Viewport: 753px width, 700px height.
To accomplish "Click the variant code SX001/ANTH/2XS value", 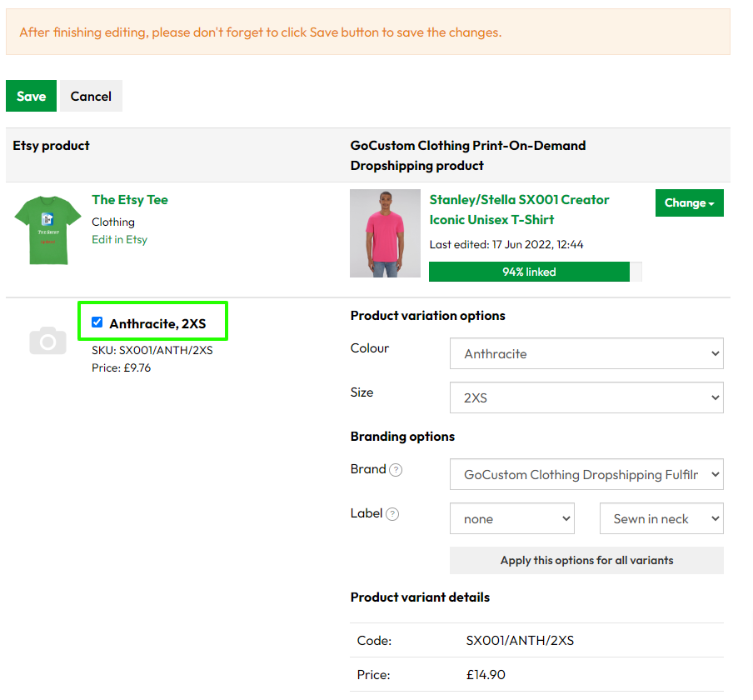I will 520,641.
